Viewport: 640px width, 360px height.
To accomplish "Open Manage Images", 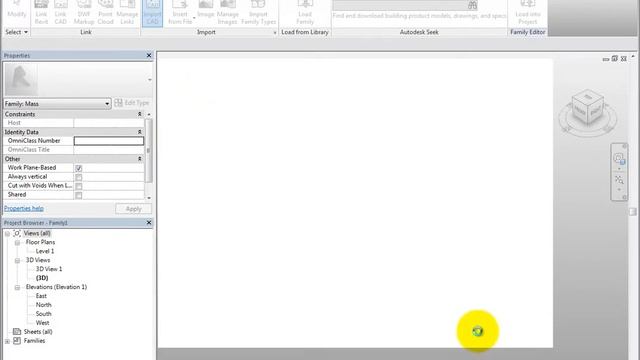I will click(227, 13).
